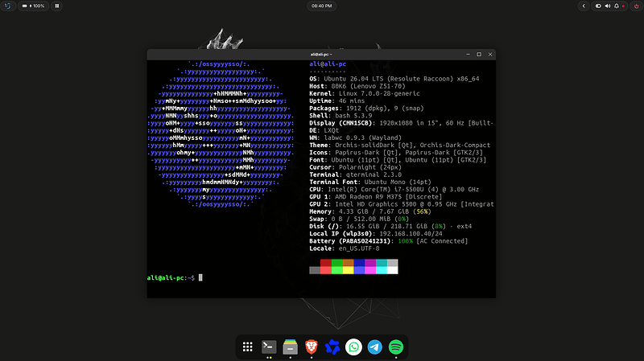Click the 'Host: 80K6 (Lenovo Z51-70)' line
644x361 pixels.
click(x=357, y=86)
